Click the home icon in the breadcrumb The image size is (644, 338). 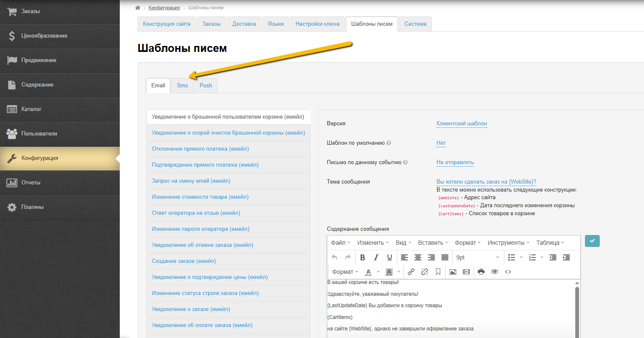click(137, 8)
